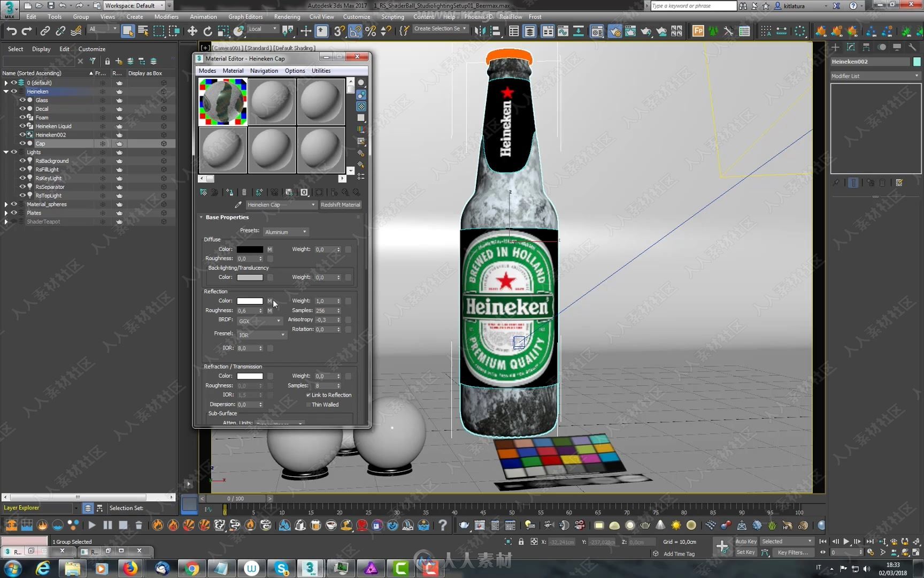This screenshot has width=924, height=578.
Task: Click the orange FP toolbar icon
Action: click(x=698, y=31)
